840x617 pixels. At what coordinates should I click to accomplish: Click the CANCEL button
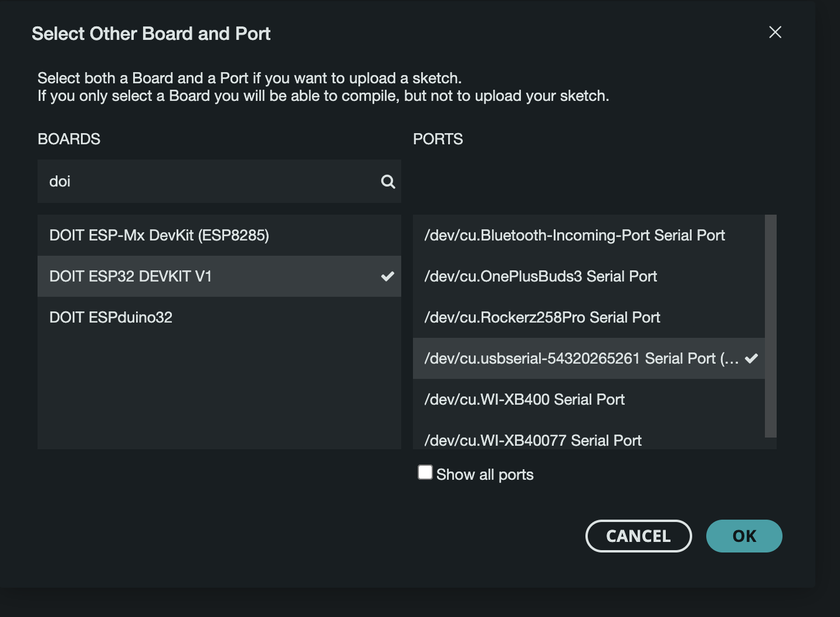(x=638, y=536)
